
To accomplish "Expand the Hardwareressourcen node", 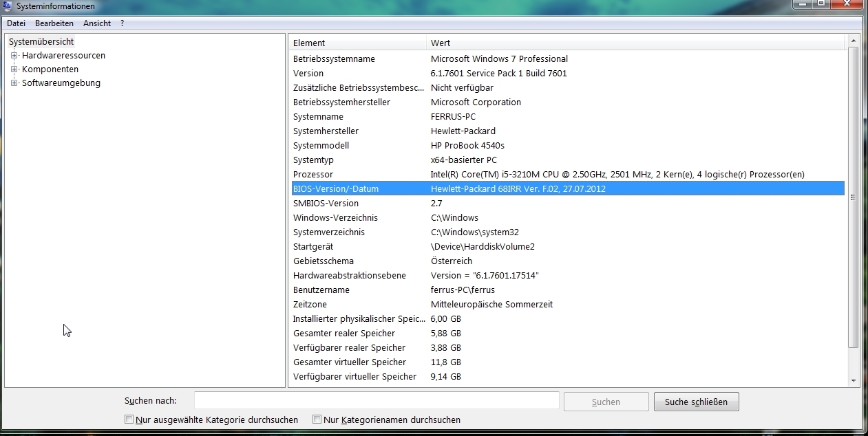I will [x=14, y=56].
